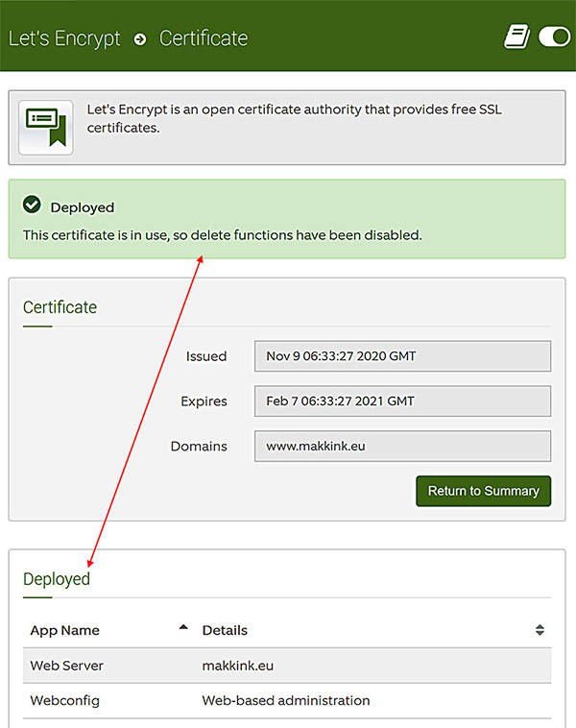576x728 pixels.
Task: Click the Deployed checkmark icon
Action: coord(32,205)
